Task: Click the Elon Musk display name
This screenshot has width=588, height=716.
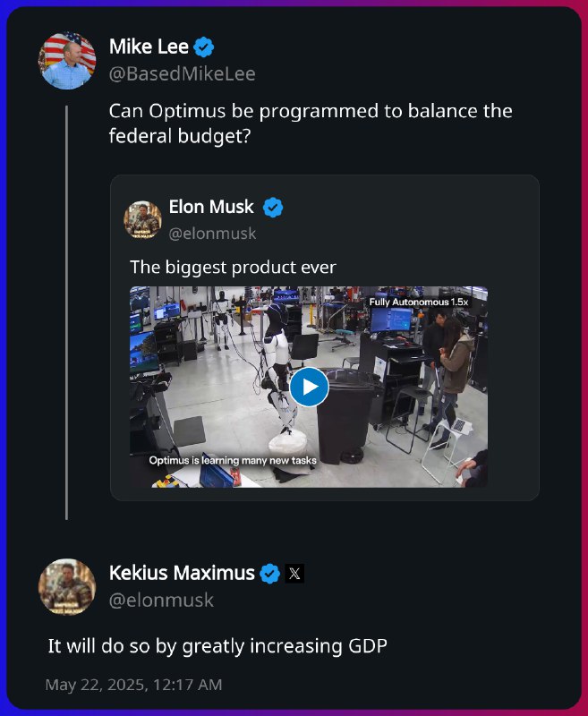Action: coord(211,207)
